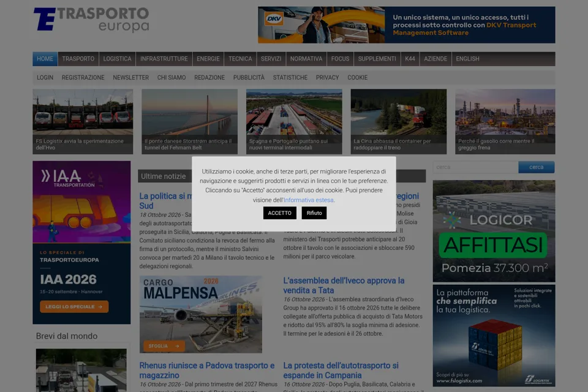This screenshot has width=588, height=392.
Task: Open the TRASPORTO menu
Action: coord(78,59)
